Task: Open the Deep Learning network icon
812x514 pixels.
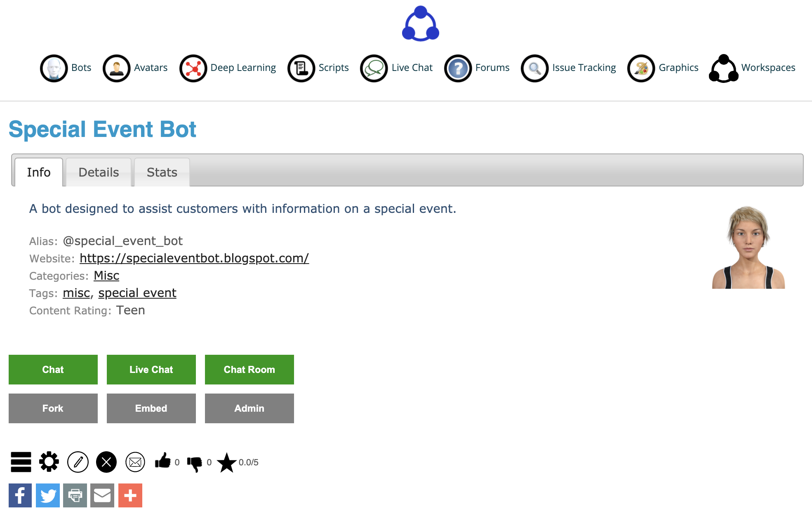Action: point(193,68)
